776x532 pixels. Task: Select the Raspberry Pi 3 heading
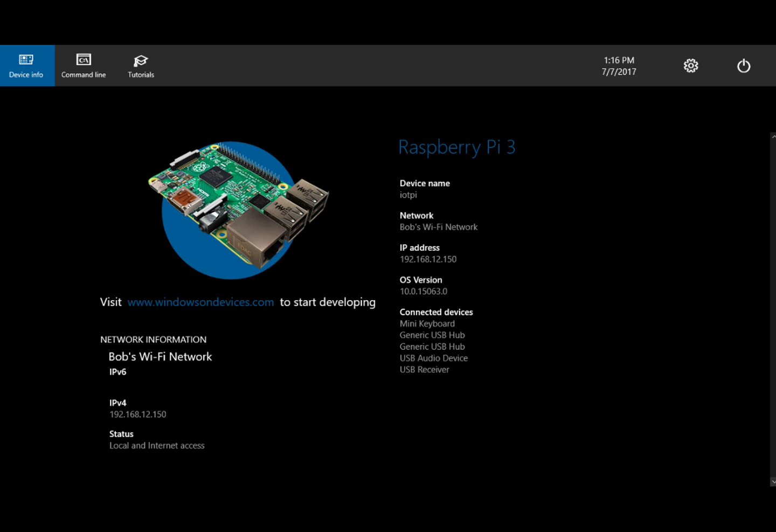[457, 147]
